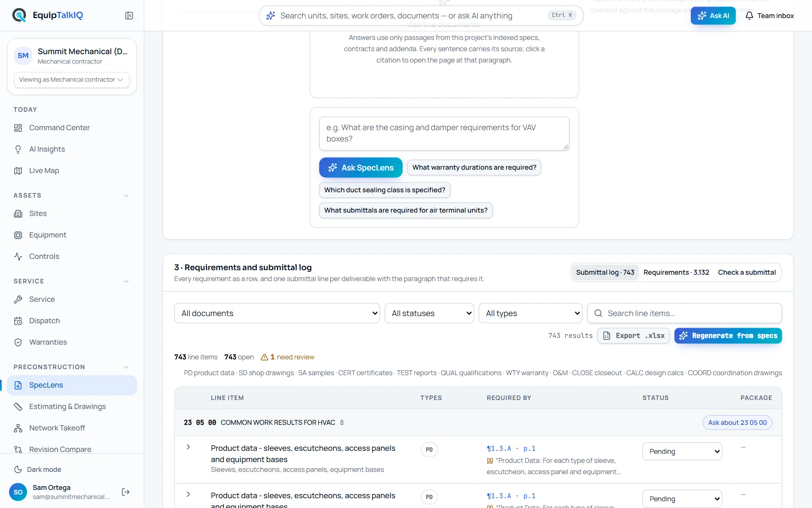
Task: Open Dispatch page
Action: (72, 321)
